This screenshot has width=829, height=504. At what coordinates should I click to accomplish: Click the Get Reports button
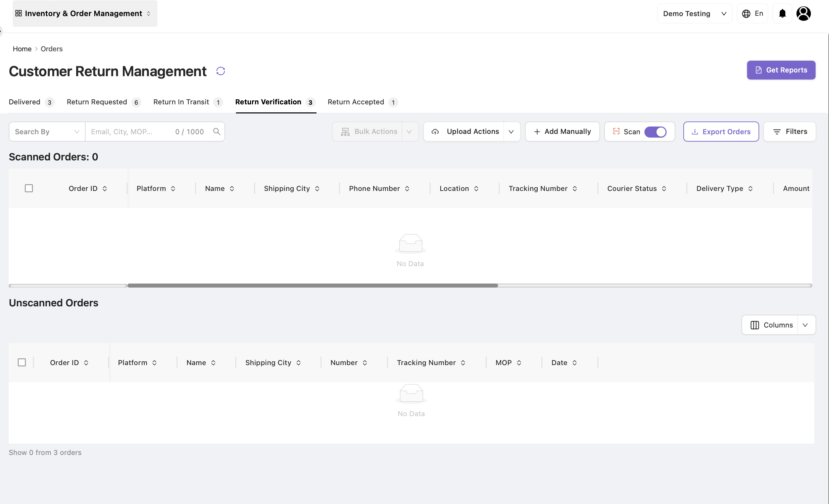point(781,70)
